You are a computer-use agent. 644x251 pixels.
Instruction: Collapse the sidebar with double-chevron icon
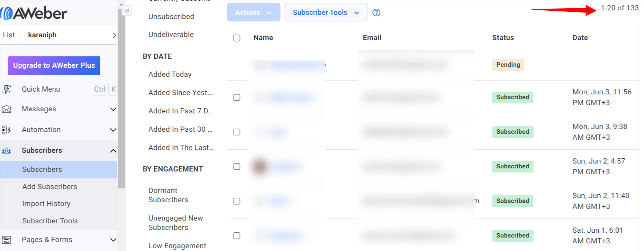(127, 11)
